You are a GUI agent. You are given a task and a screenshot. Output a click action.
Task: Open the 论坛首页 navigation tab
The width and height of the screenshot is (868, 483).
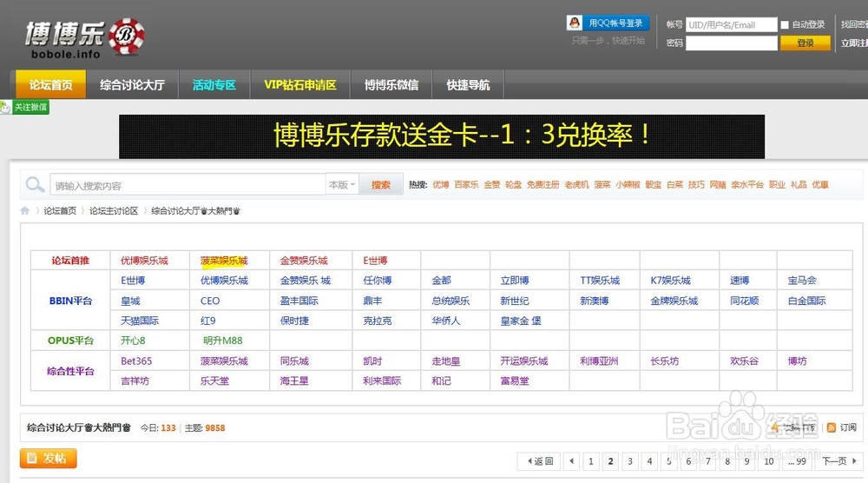tap(50, 85)
